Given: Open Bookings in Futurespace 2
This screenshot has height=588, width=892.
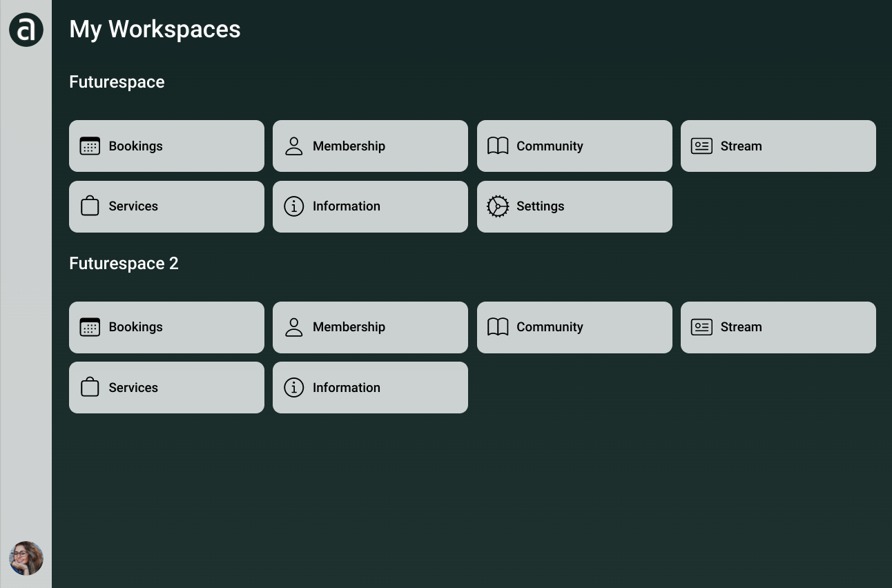Looking at the screenshot, I should 166,327.
